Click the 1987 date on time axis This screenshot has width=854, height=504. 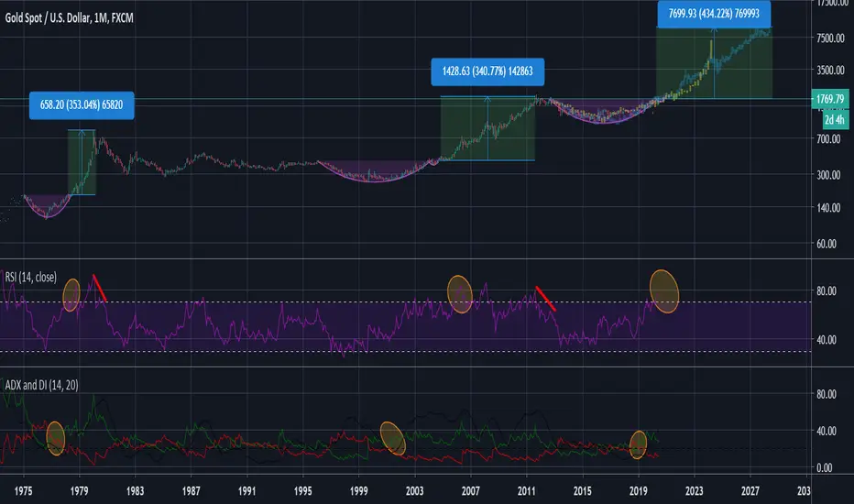[x=192, y=491]
